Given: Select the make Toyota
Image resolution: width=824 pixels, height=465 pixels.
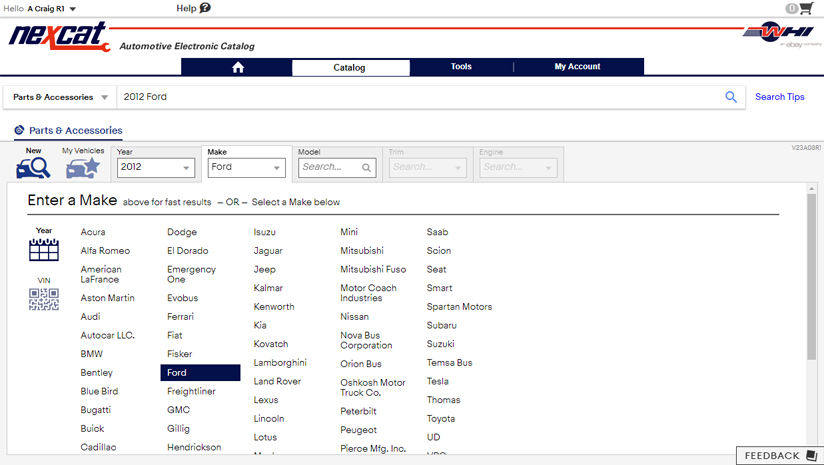Looking at the screenshot, I should [441, 419].
